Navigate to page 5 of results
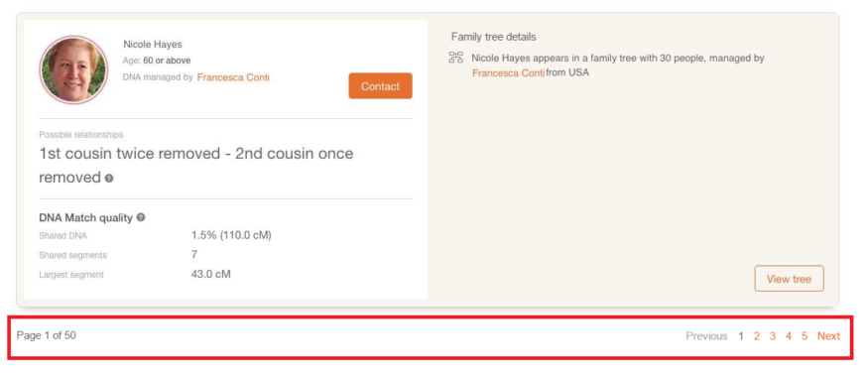The width and height of the screenshot is (868, 378). [805, 336]
